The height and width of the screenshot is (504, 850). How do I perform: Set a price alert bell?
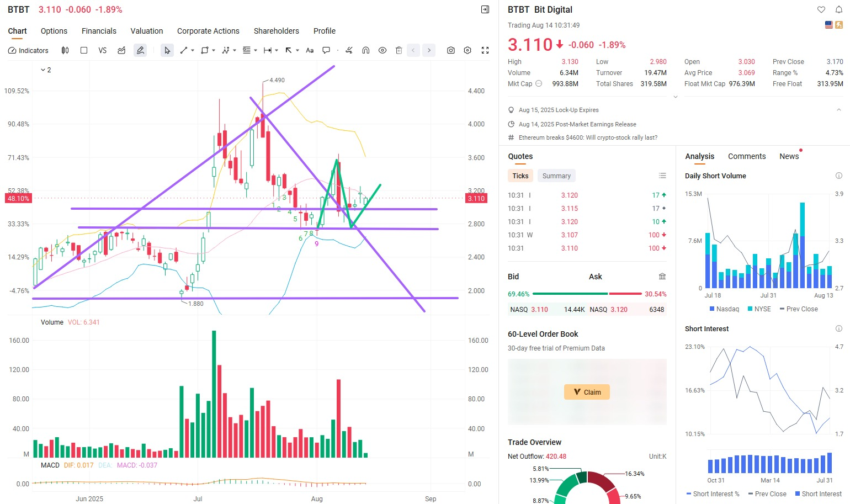coord(838,9)
